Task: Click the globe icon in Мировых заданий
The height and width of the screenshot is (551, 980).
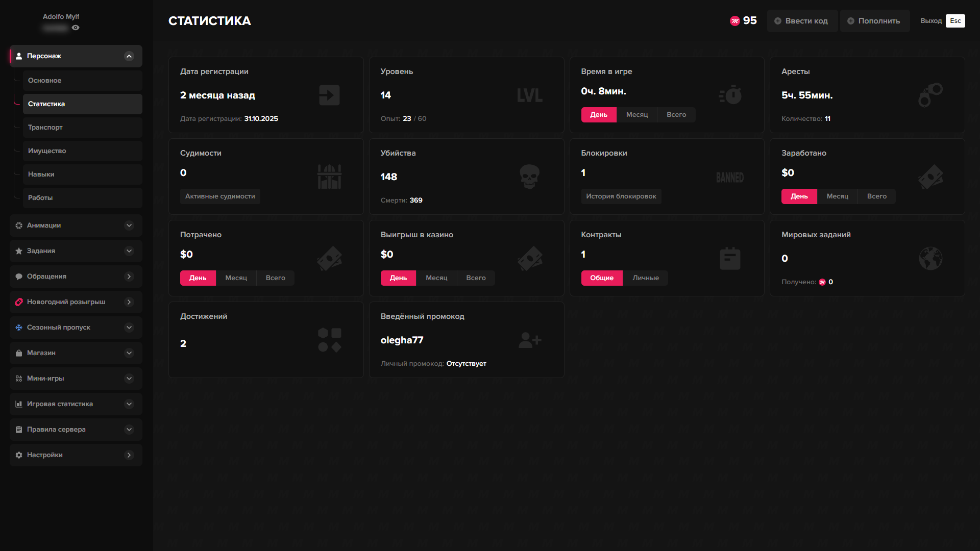Action: pos(930,258)
